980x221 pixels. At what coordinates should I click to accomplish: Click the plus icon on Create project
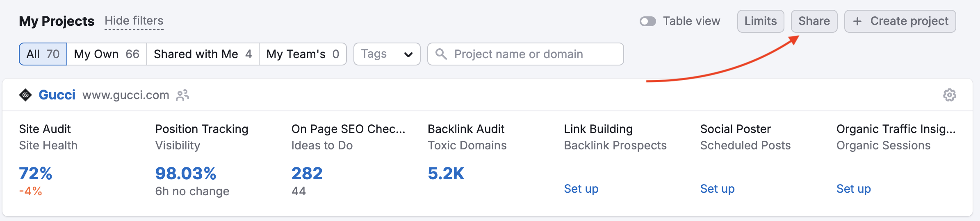click(x=857, y=21)
